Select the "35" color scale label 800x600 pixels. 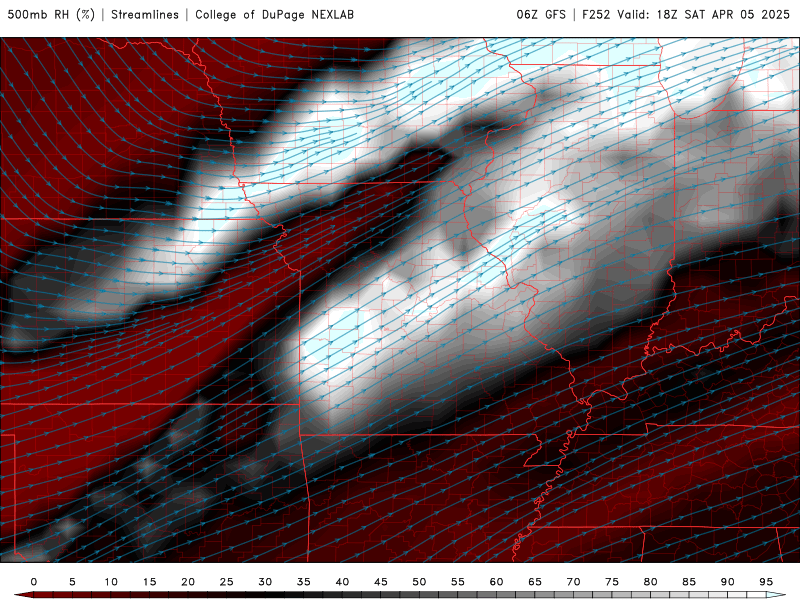click(304, 582)
